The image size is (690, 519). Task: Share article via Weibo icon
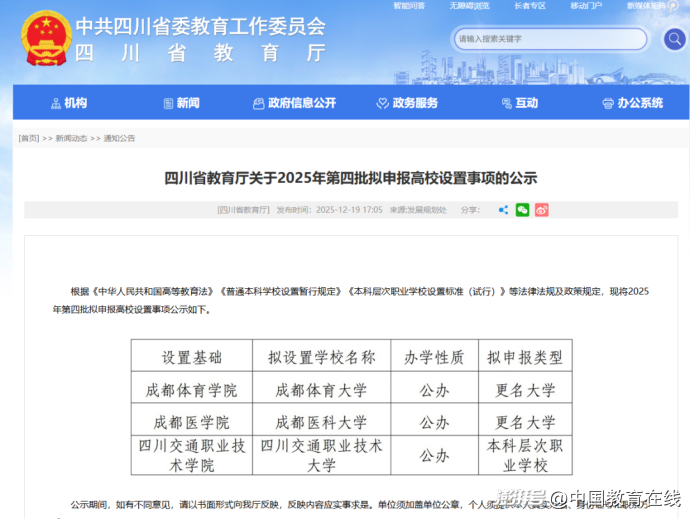click(541, 210)
